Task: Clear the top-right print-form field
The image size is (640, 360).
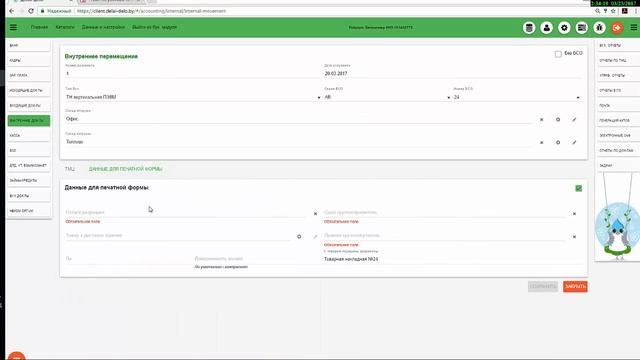Action: pos(574,213)
